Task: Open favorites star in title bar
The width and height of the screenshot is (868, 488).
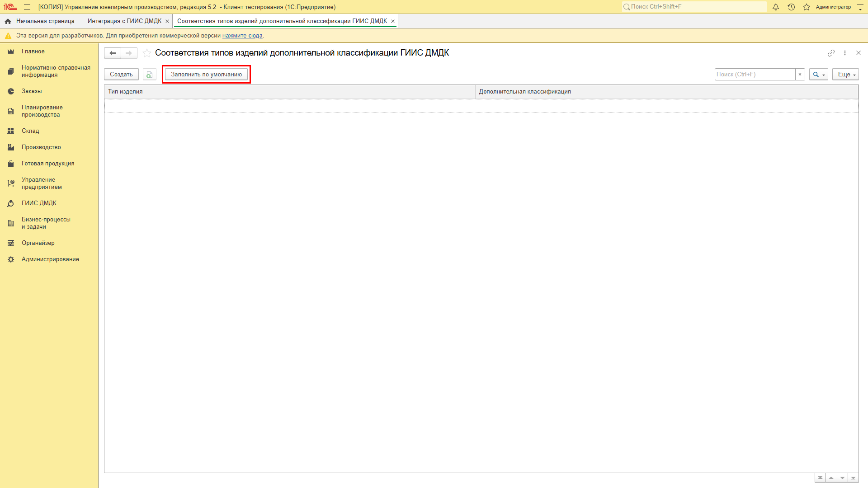Action: pyautogui.click(x=807, y=7)
